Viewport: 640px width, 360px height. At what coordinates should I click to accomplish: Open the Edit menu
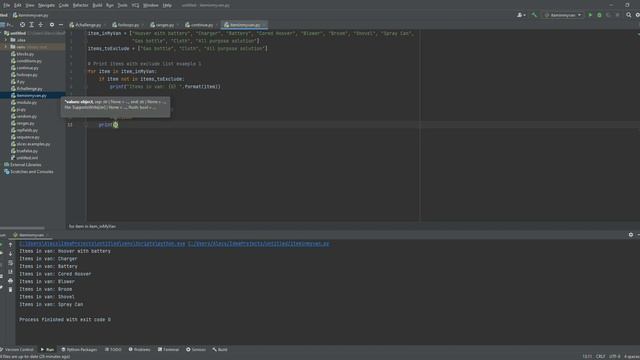[x=18, y=5]
